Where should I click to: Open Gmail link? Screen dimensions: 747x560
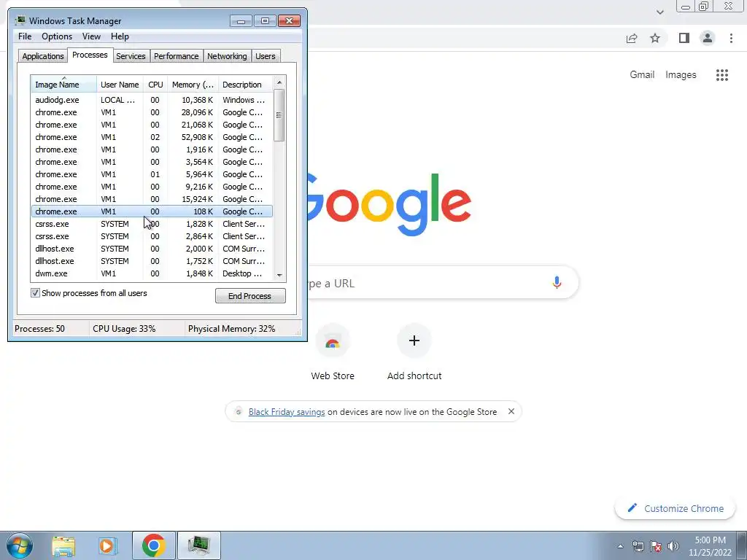click(642, 75)
